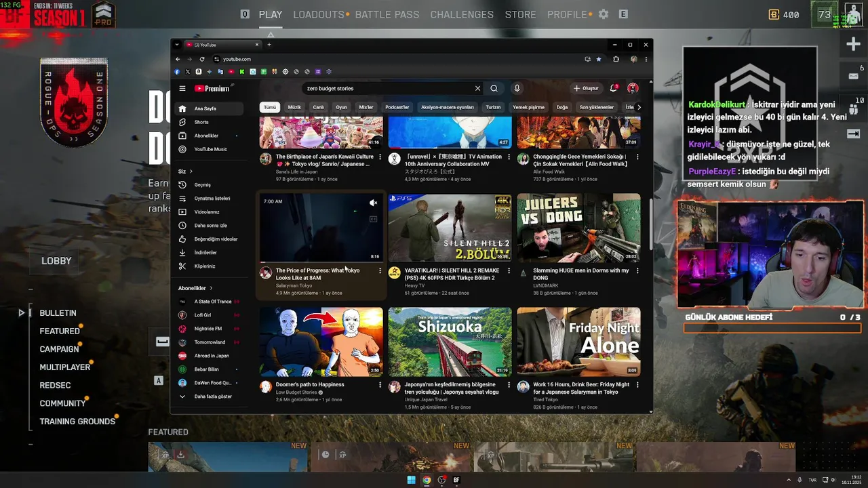This screenshot has height=488, width=868.
Task: Open options for Silent Hill 2 video
Action: [509, 270]
